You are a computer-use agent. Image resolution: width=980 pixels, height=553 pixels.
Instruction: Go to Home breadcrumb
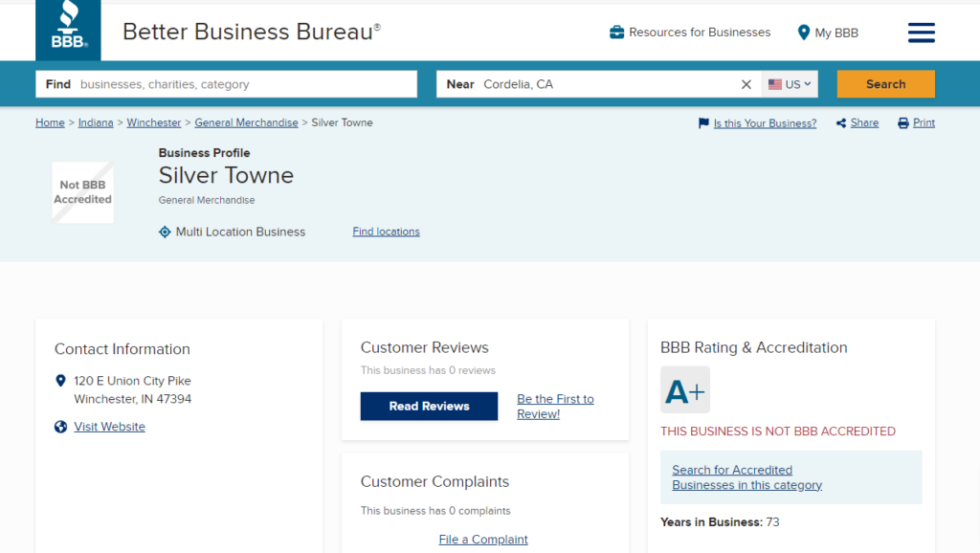coord(50,123)
